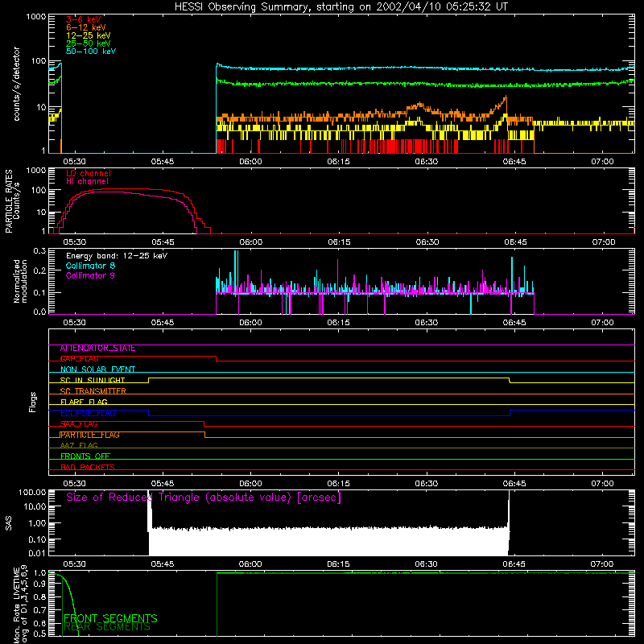Select the Collimator 8 legend entry
644x644 pixels.
coord(90,266)
